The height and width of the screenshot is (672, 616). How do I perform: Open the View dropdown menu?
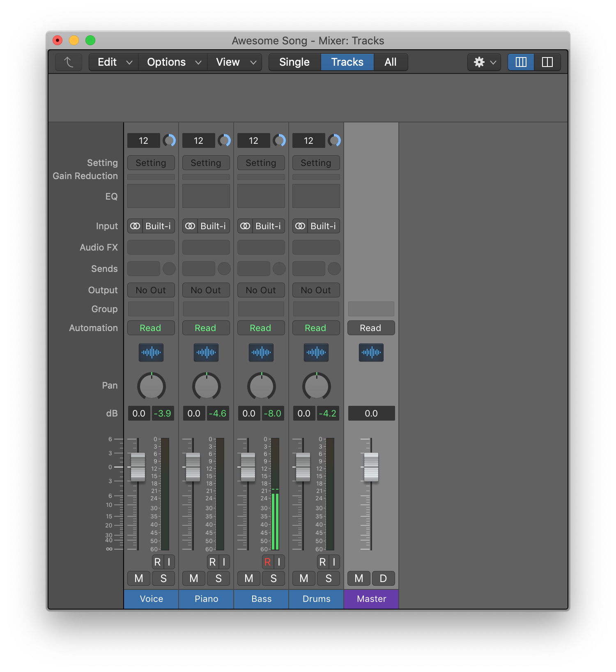point(235,62)
